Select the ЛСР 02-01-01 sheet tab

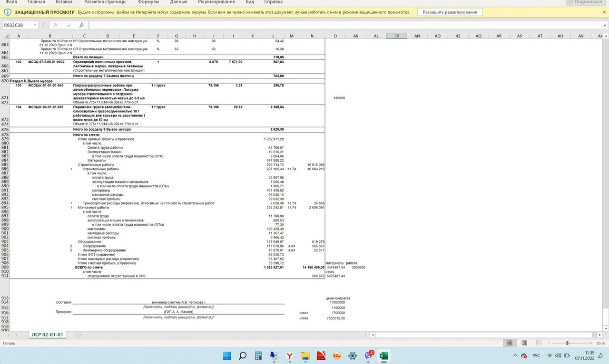pyautogui.click(x=48, y=335)
